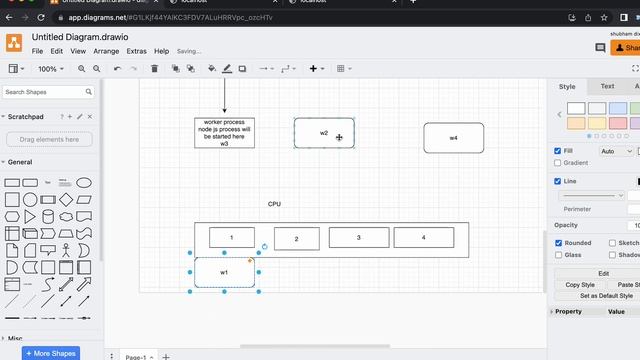This screenshot has width=640, height=360.
Task: Click the fullscreen toggle icon
Action: click(x=635, y=69)
